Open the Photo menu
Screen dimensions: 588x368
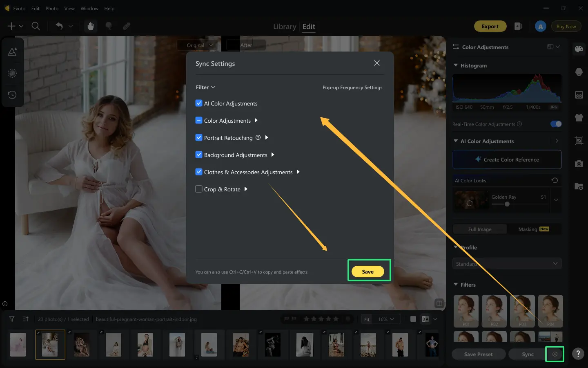(x=52, y=8)
